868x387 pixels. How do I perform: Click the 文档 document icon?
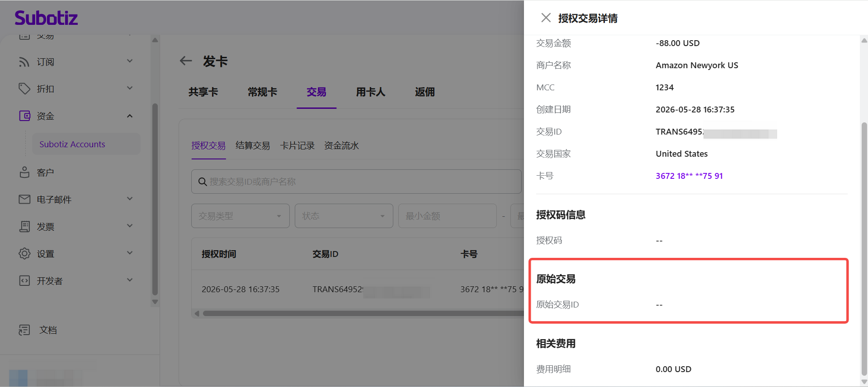[x=24, y=330]
